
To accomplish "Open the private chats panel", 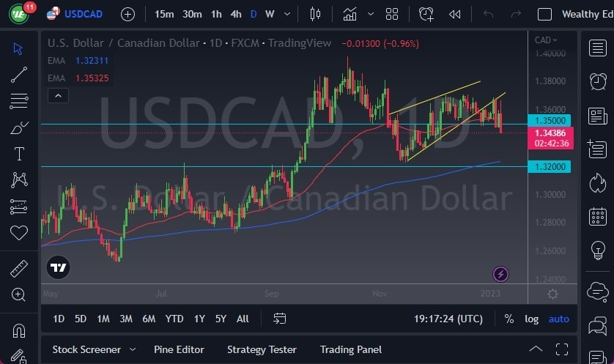I will (598, 326).
